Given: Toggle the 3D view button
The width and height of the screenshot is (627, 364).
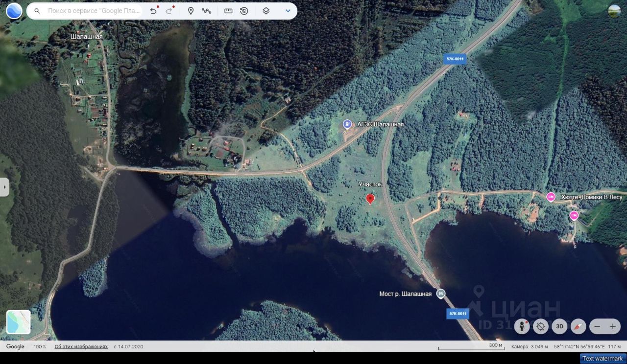Looking at the screenshot, I should tap(560, 326).
